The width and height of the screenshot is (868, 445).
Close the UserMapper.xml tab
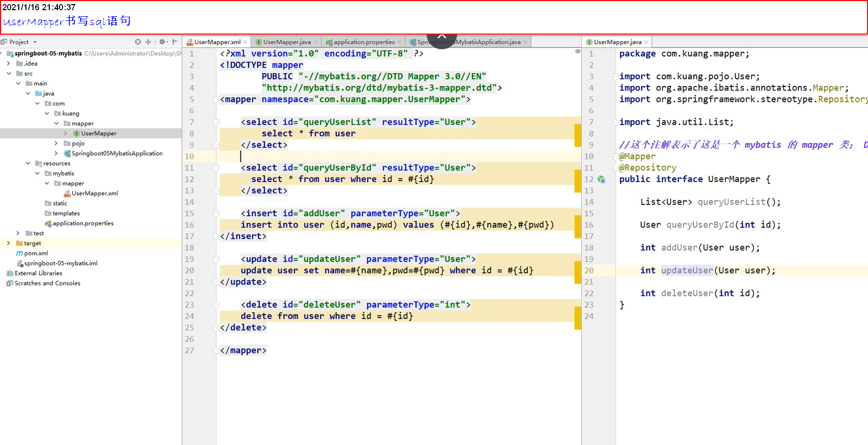tap(245, 42)
